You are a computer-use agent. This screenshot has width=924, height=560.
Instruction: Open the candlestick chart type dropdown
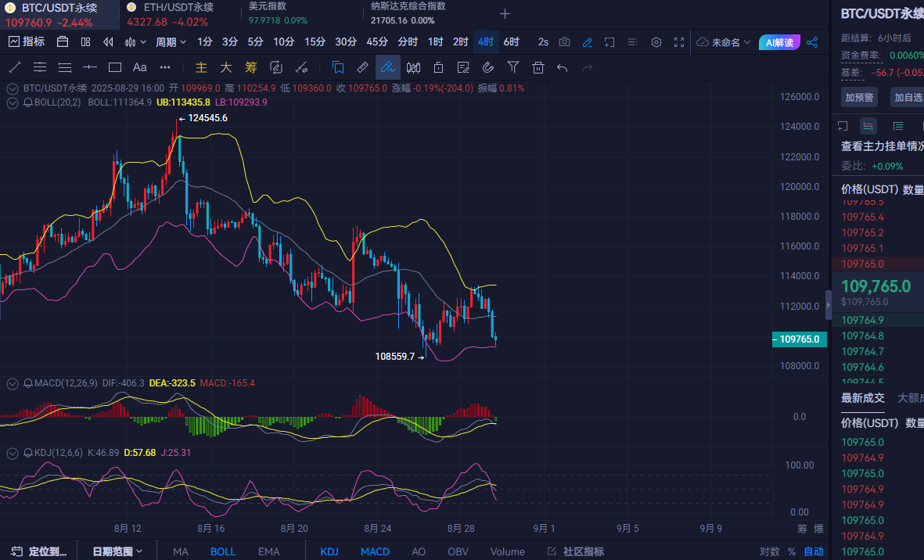click(x=135, y=41)
